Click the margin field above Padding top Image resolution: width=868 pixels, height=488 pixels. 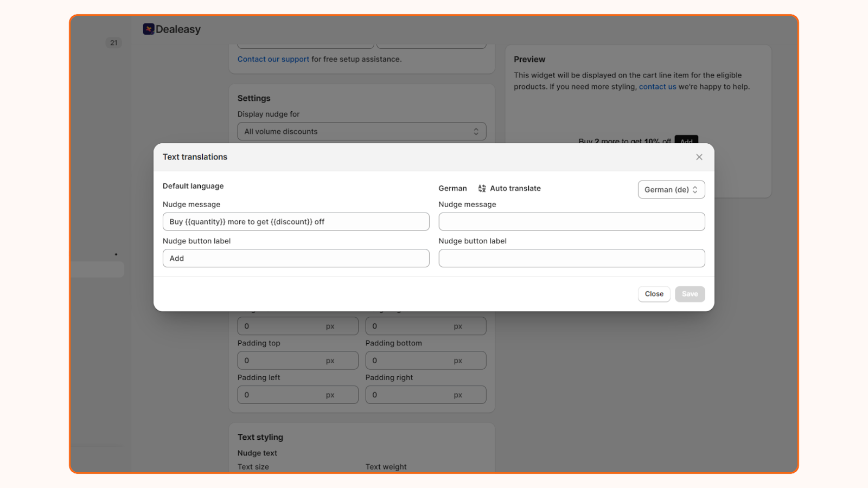[x=297, y=326]
